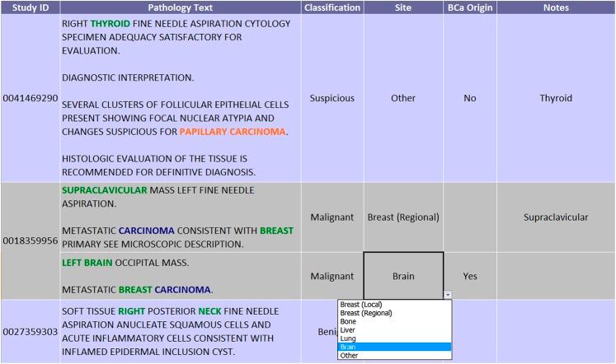Select empty Notes cell in left brain row
Image resolution: width=616 pixels, height=364 pixels.
tap(556, 276)
